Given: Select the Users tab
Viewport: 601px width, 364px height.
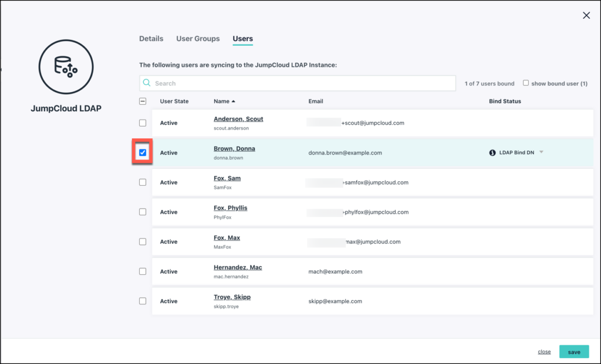Looking at the screenshot, I should pos(242,39).
